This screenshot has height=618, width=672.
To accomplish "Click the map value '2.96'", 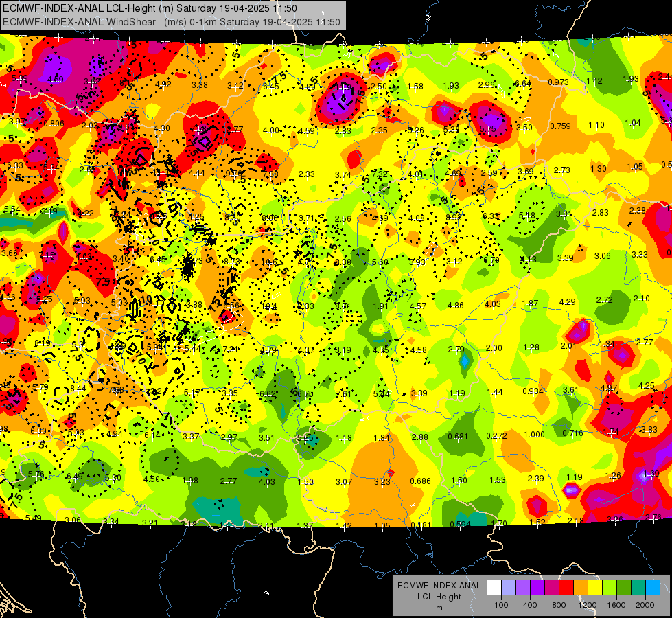I will 487,85.
